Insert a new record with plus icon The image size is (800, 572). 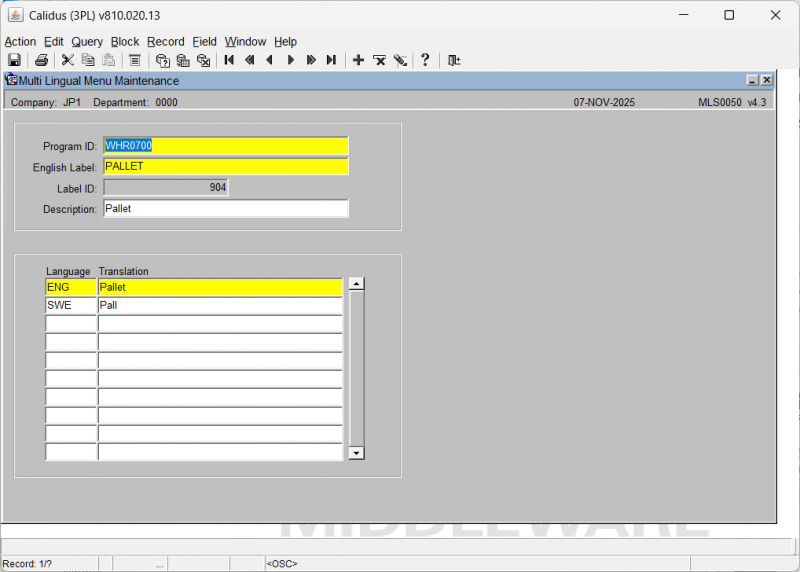[x=359, y=60]
